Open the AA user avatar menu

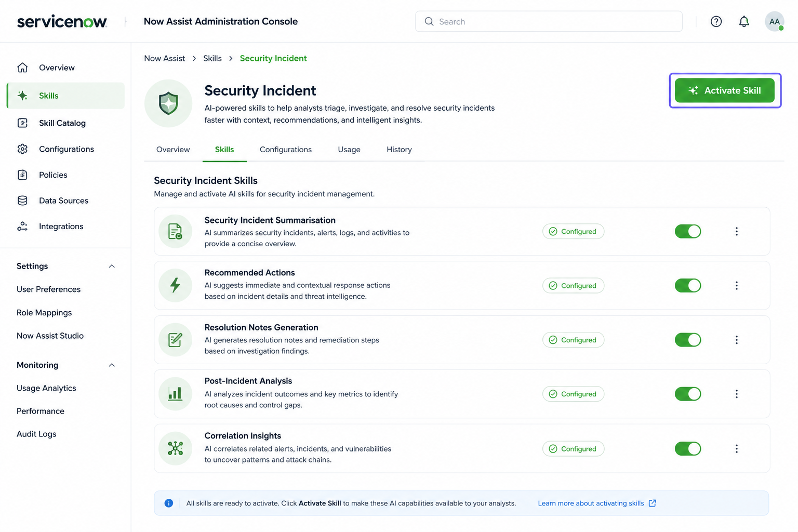coord(774,21)
